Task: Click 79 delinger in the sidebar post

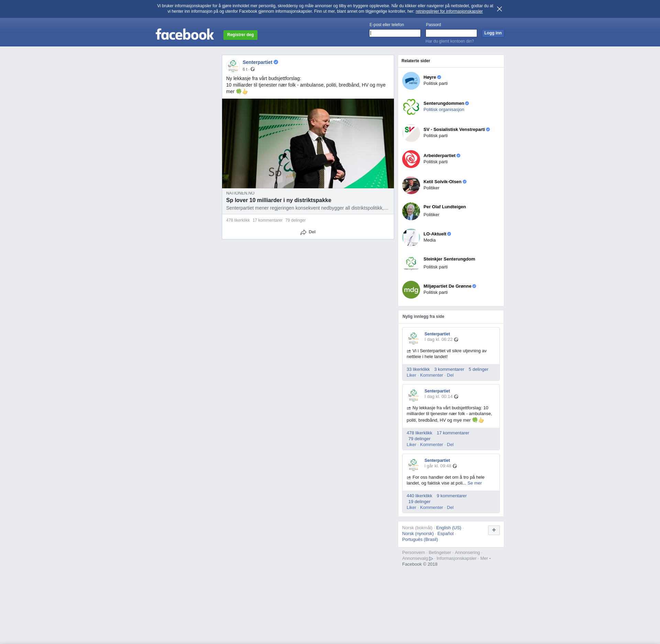Action: (x=419, y=439)
